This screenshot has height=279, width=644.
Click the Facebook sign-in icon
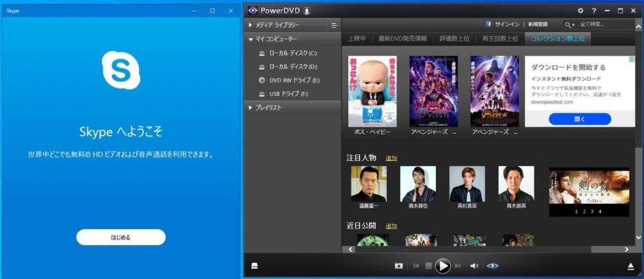489,24
